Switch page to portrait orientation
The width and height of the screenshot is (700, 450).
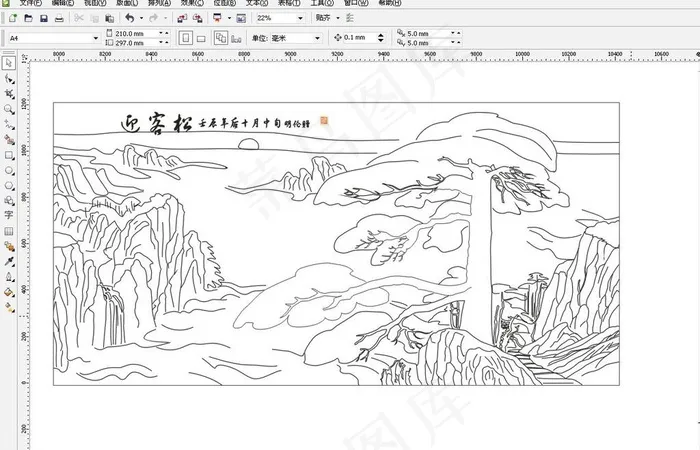(184, 38)
